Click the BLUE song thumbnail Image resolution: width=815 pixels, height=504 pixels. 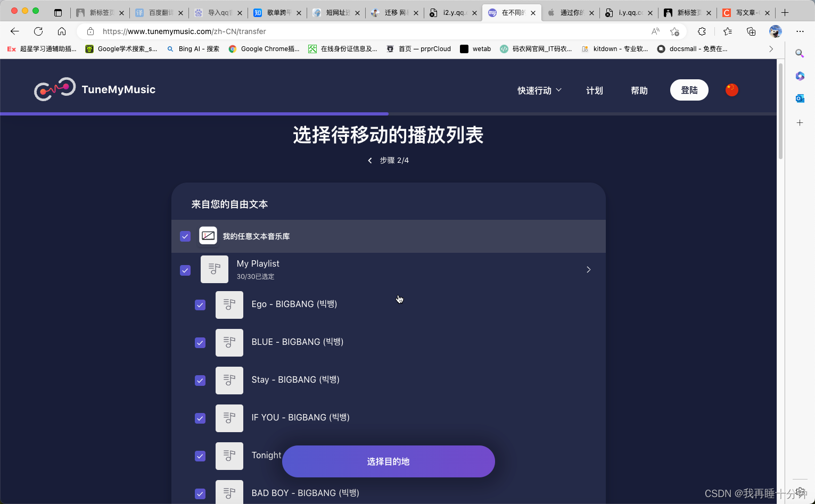pyautogui.click(x=229, y=343)
